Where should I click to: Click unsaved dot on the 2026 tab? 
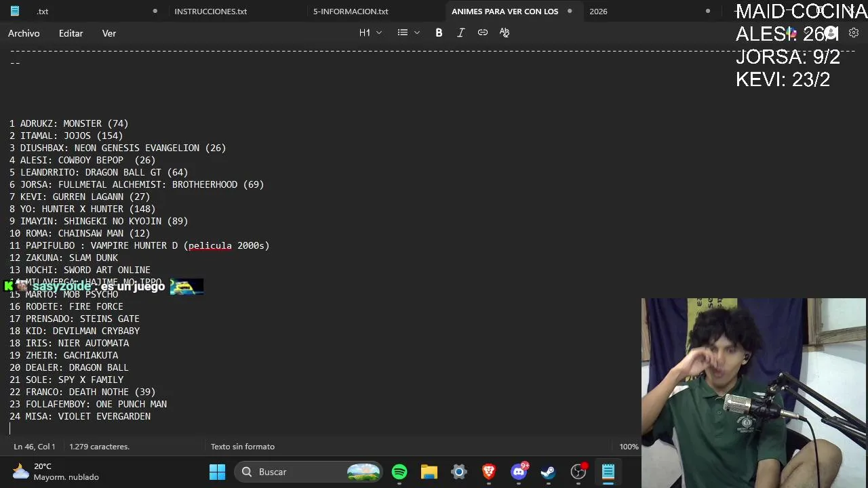pyautogui.click(x=708, y=11)
